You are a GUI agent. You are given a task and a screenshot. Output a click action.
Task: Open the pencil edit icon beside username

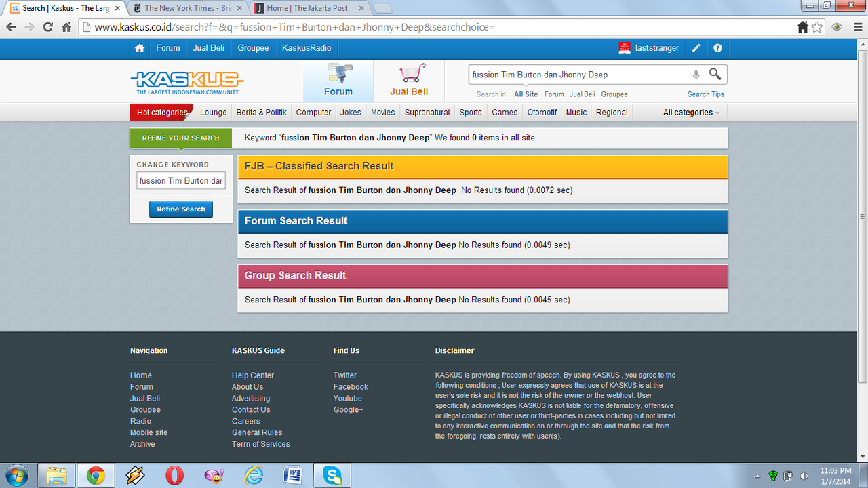[x=696, y=48]
